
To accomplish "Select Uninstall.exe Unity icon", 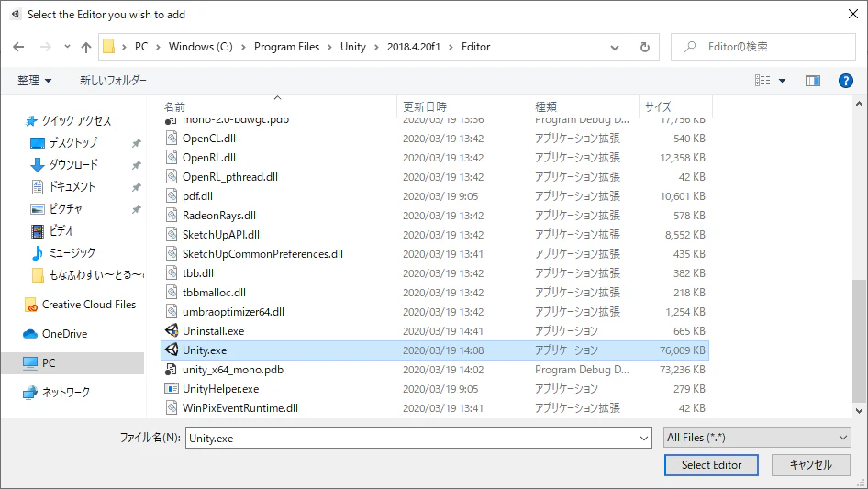I will pos(172,330).
